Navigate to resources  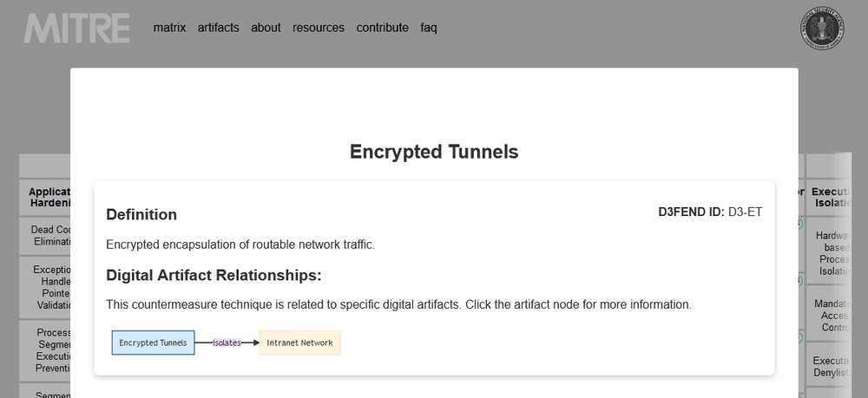(x=319, y=28)
